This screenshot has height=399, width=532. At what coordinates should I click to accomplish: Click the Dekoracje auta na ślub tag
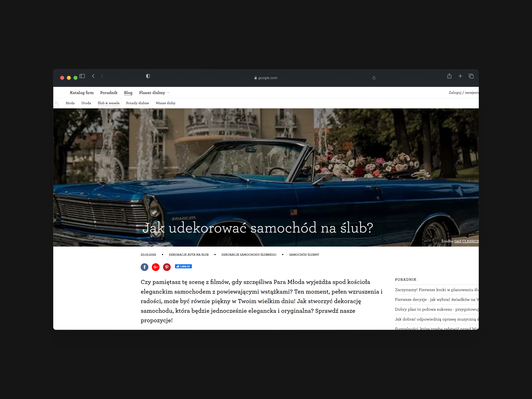click(189, 255)
